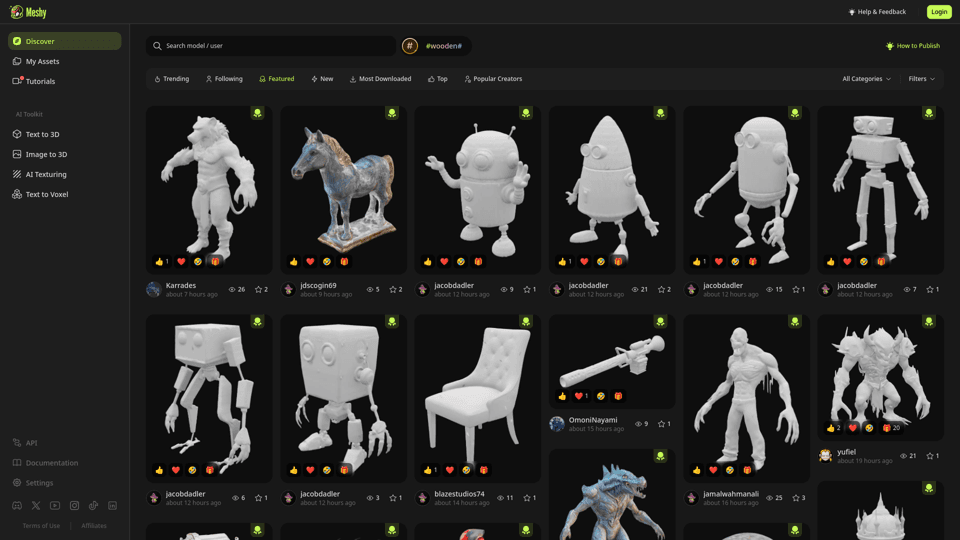The image size is (960, 540).
Task: Open the Image to 3D tool
Action: point(64,154)
